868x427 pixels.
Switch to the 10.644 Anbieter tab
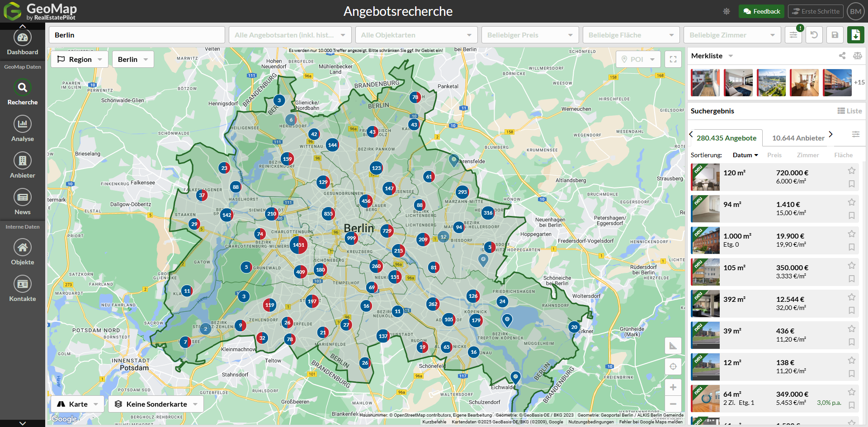(798, 138)
